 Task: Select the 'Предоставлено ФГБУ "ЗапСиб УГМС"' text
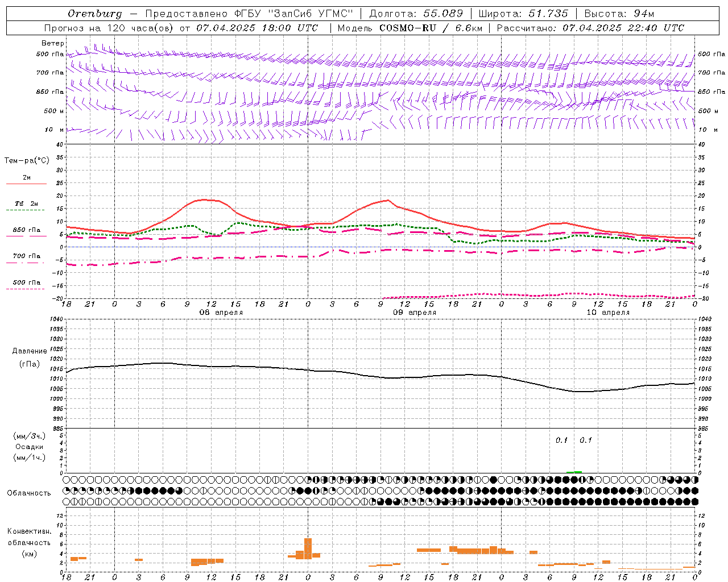click(x=249, y=14)
